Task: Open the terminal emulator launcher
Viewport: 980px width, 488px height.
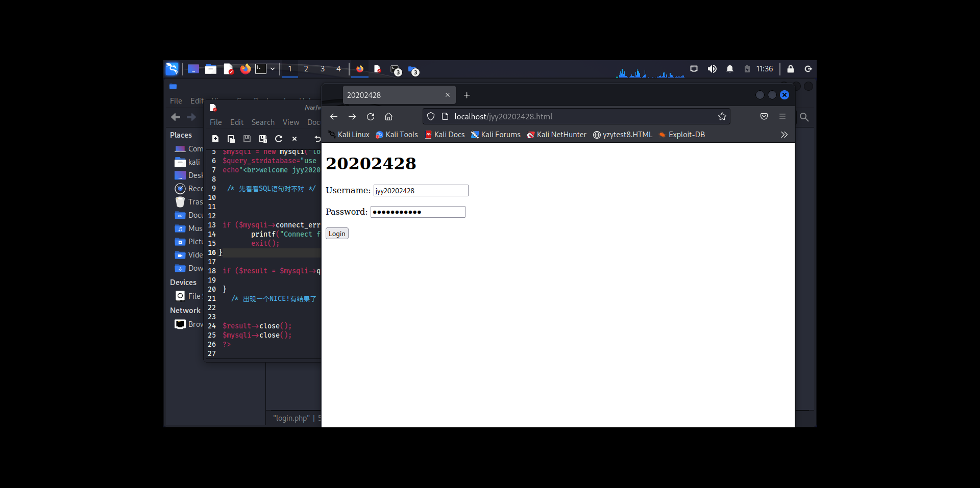Action: (261, 69)
